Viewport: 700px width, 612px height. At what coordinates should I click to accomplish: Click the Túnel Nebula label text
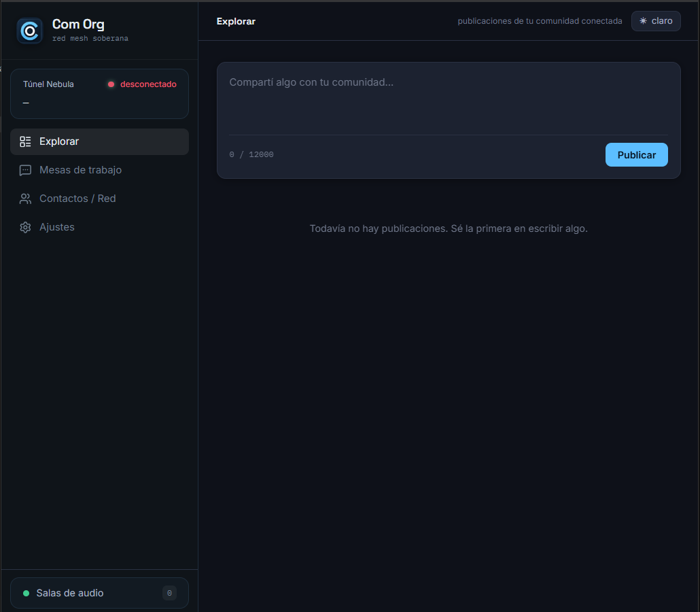pos(48,84)
